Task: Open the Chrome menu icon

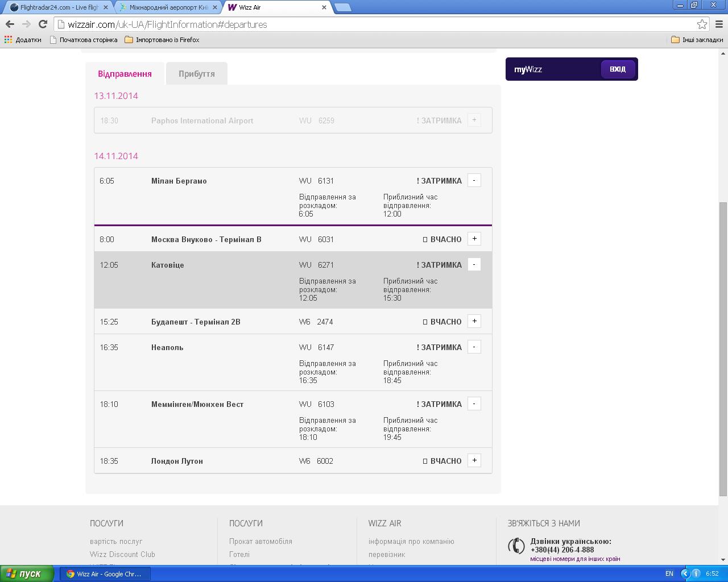Action: click(x=719, y=24)
